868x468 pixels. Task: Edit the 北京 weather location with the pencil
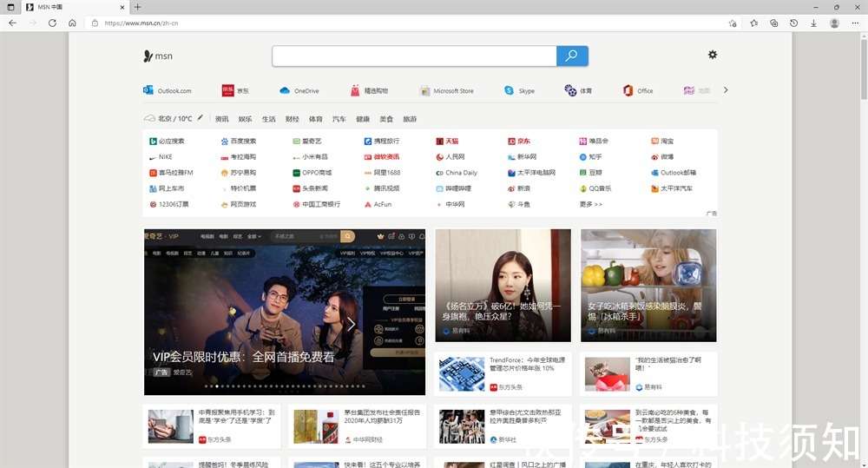pyautogui.click(x=201, y=118)
